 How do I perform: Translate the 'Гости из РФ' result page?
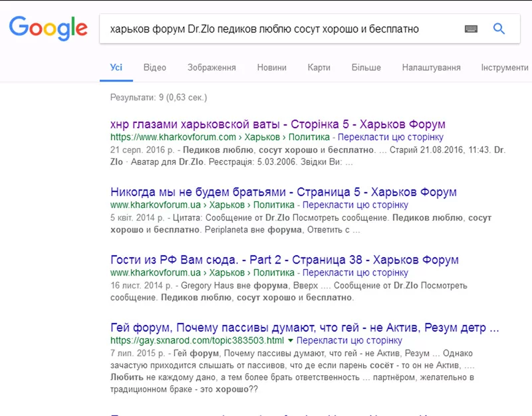355,272
